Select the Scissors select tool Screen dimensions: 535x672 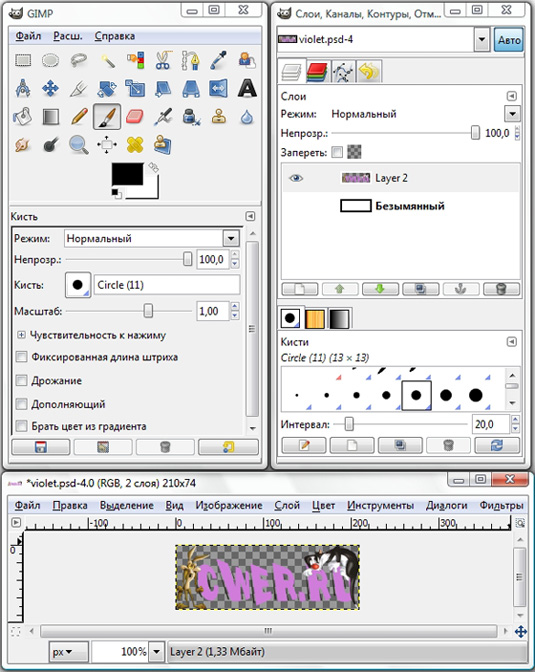(x=162, y=60)
